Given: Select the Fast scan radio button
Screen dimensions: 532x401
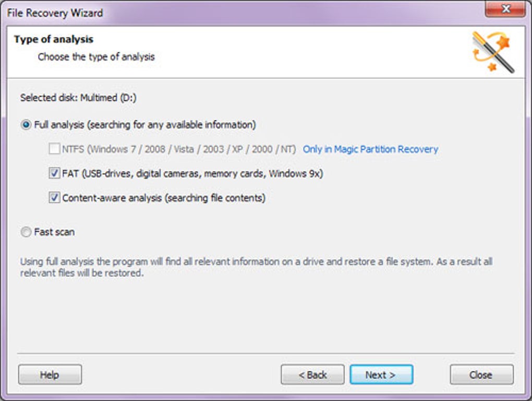Looking at the screenshot, I should [x=26, y=233].
